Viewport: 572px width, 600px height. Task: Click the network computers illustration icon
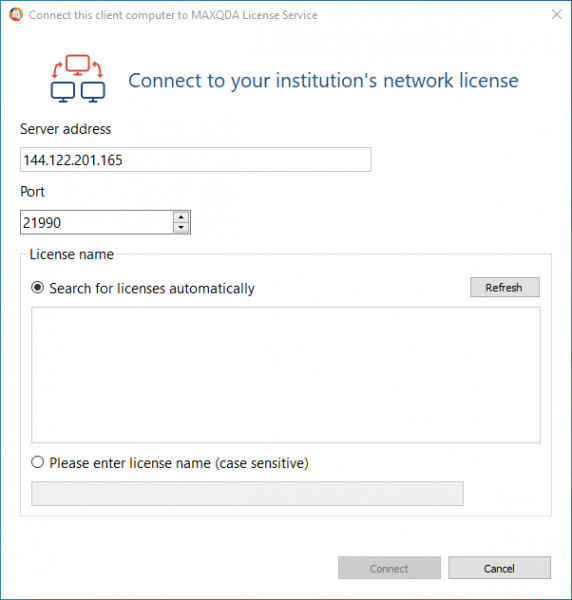(x=78, y=79)
